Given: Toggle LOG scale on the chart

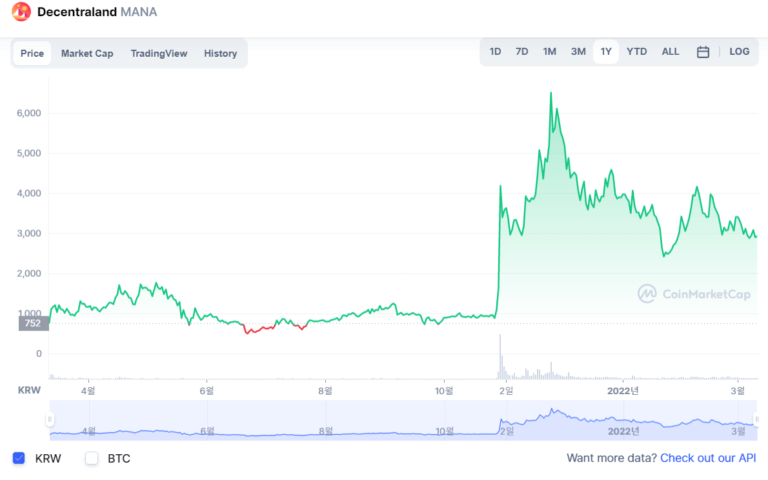Looking at the screenshot, I should (739, 51).
